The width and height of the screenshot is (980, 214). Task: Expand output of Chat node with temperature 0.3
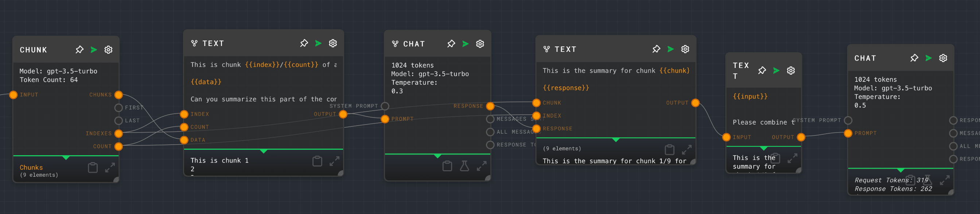482,166
